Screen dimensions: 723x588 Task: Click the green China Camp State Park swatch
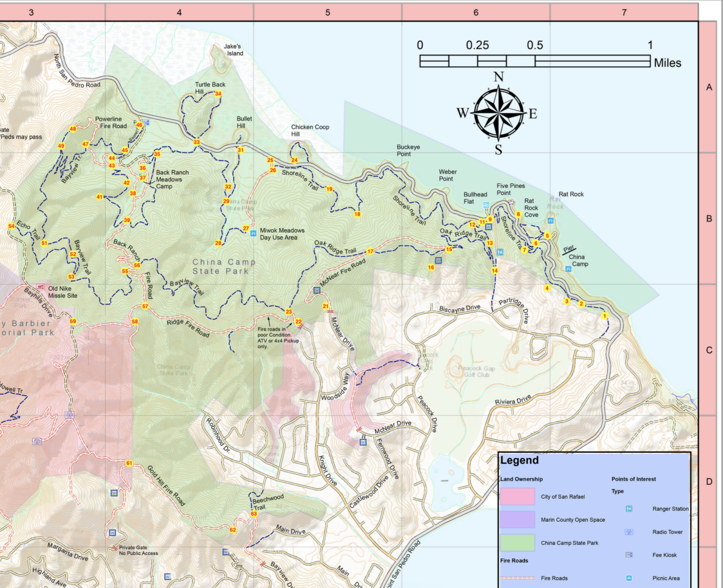(517, 543)
